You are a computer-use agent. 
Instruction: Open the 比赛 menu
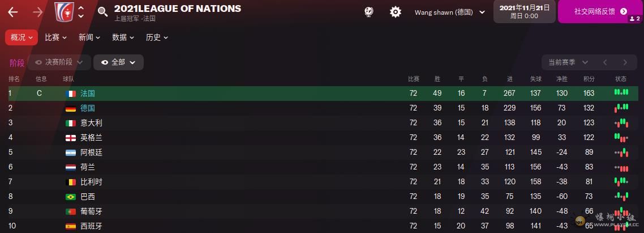tap(55, 37)
